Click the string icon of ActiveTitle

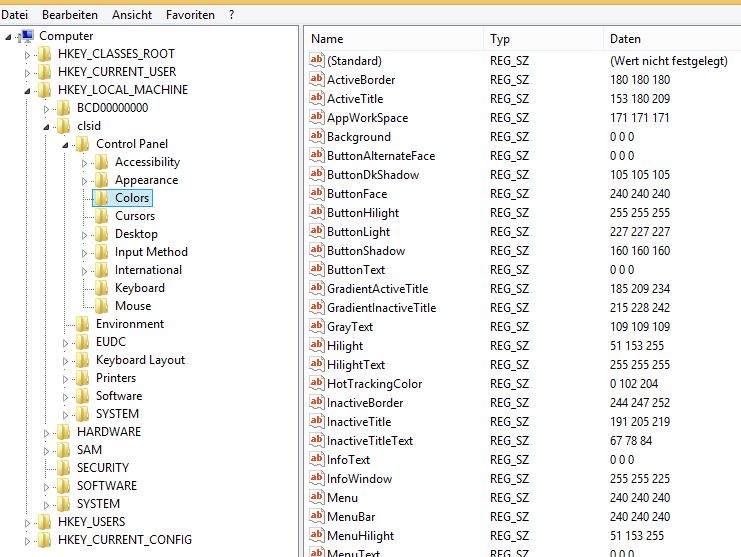316,98
